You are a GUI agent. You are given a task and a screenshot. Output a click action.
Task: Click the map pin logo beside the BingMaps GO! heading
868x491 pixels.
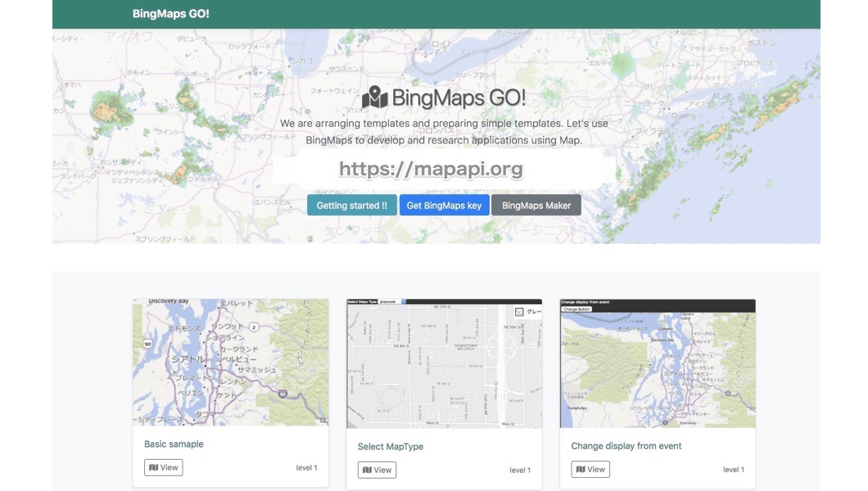point(375,98)
